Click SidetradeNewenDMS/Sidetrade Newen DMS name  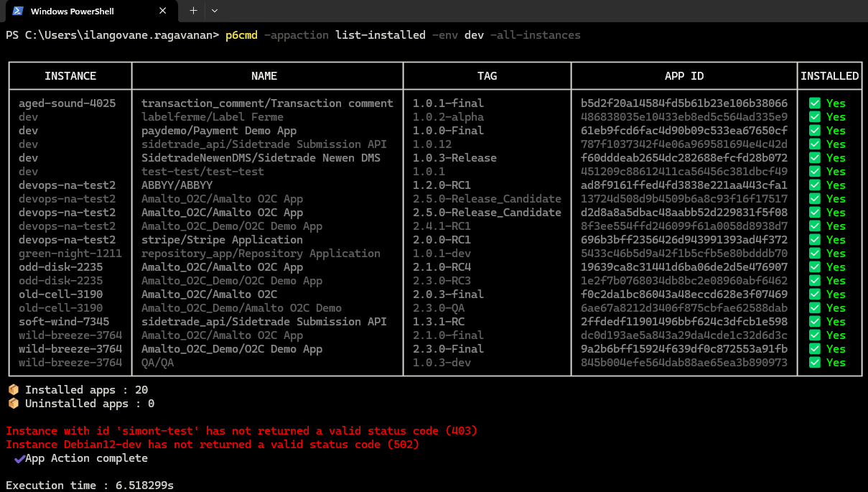pos(261,158)
